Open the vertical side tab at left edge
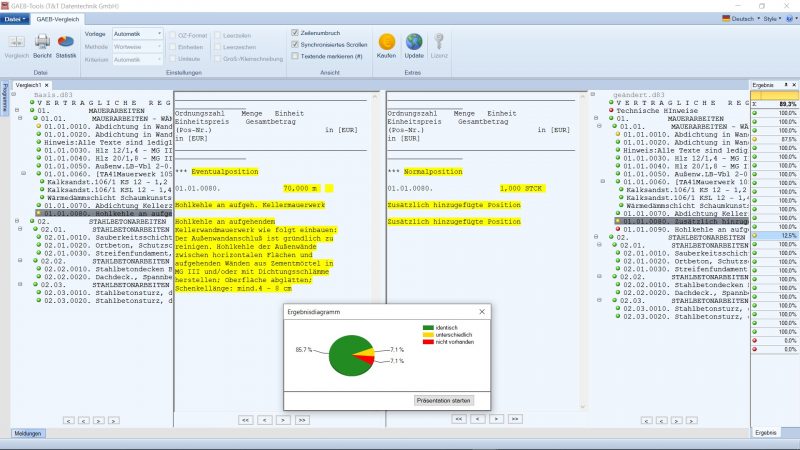This screenshot has height=450, width=800. (x=5, y=97)
